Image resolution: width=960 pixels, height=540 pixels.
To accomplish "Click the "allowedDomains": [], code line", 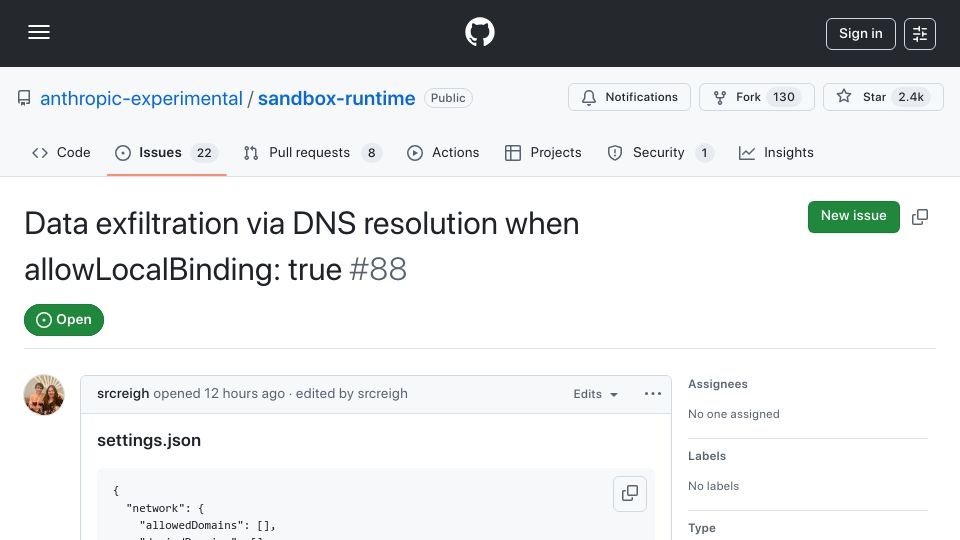I will 208,525.
